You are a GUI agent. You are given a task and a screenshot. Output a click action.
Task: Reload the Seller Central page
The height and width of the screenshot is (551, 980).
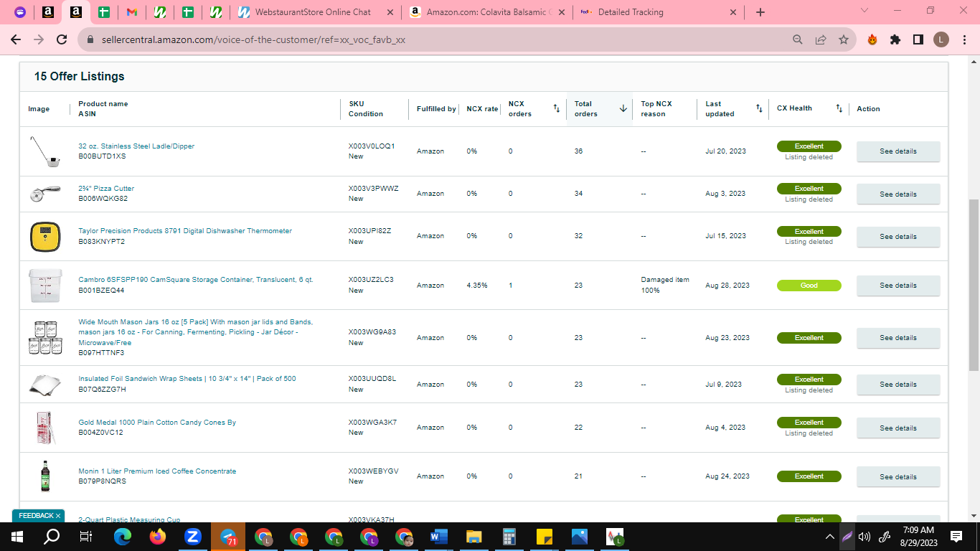62,39
